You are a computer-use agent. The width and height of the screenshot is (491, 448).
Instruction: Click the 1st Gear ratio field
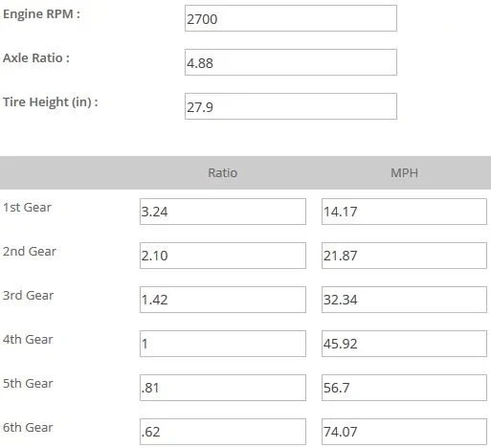[223, 212]
